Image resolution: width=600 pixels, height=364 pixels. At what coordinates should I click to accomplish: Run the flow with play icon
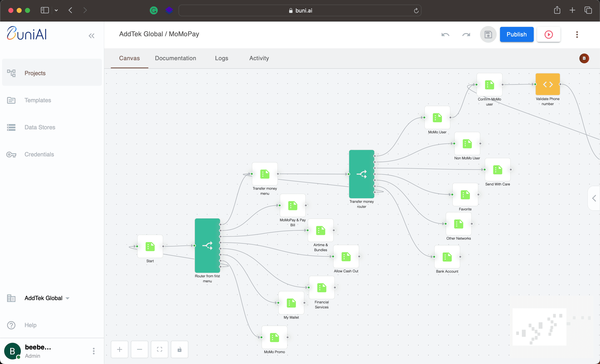[548, 35]
